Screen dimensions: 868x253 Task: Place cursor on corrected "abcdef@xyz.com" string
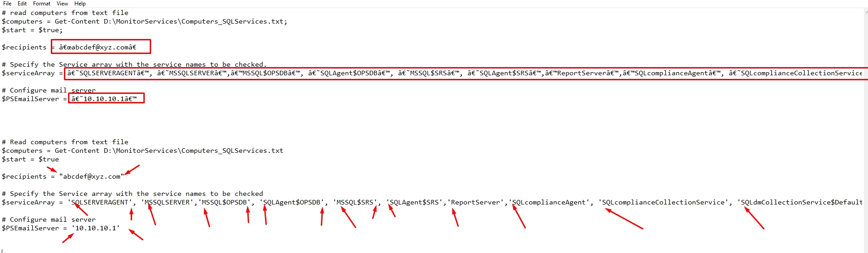(92, 176)
